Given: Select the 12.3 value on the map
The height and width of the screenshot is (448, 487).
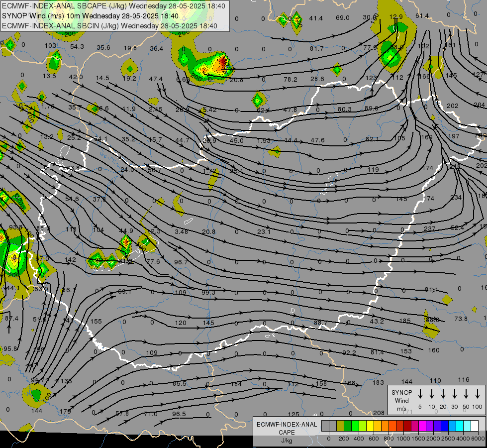Looking at the screenshot, I should point(154,231).
